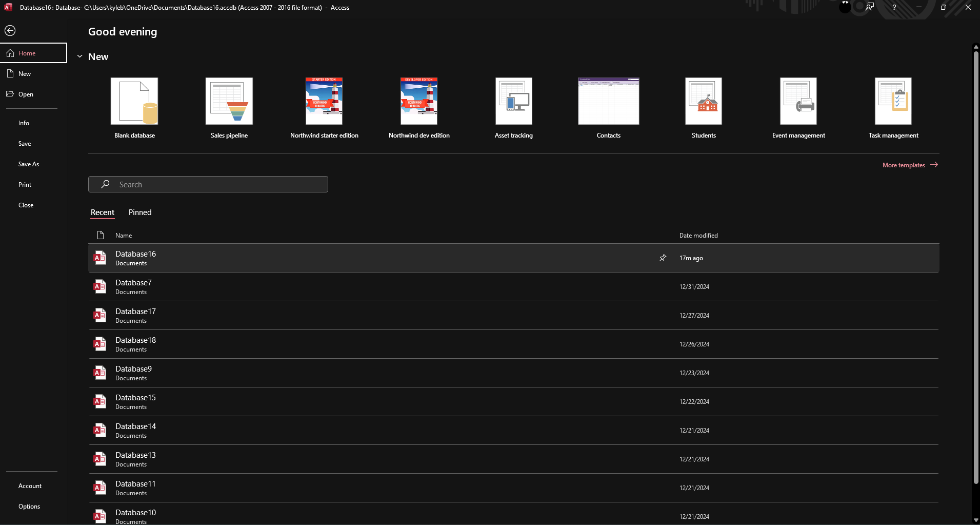
Task: Go back using the back arrow icon
Action: coord(10,31)
